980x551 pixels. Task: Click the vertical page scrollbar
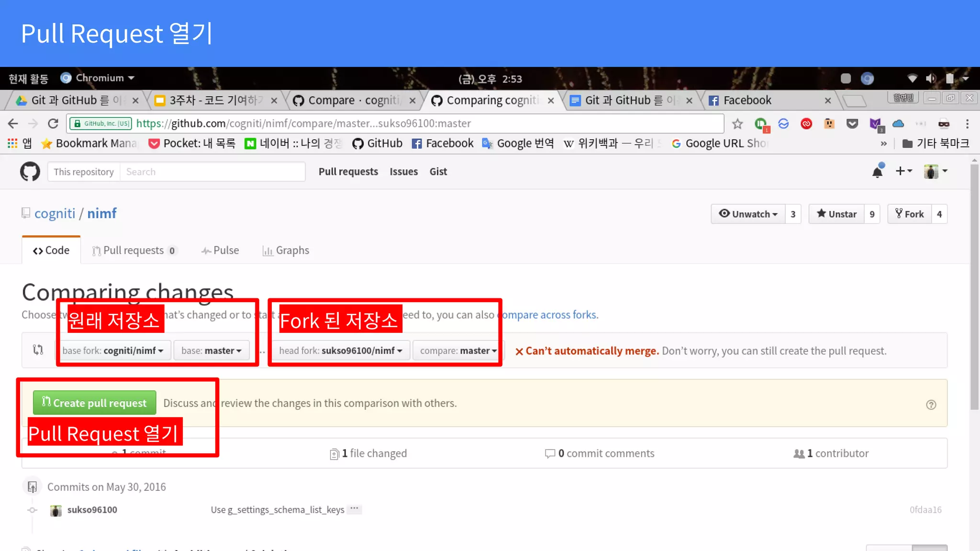tap(974, 287)
